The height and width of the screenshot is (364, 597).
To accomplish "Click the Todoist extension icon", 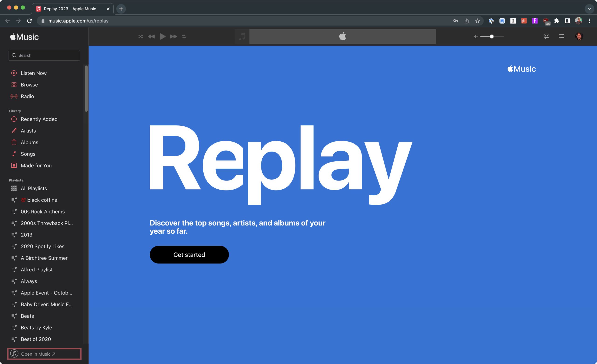I will (x=524, y=21).
